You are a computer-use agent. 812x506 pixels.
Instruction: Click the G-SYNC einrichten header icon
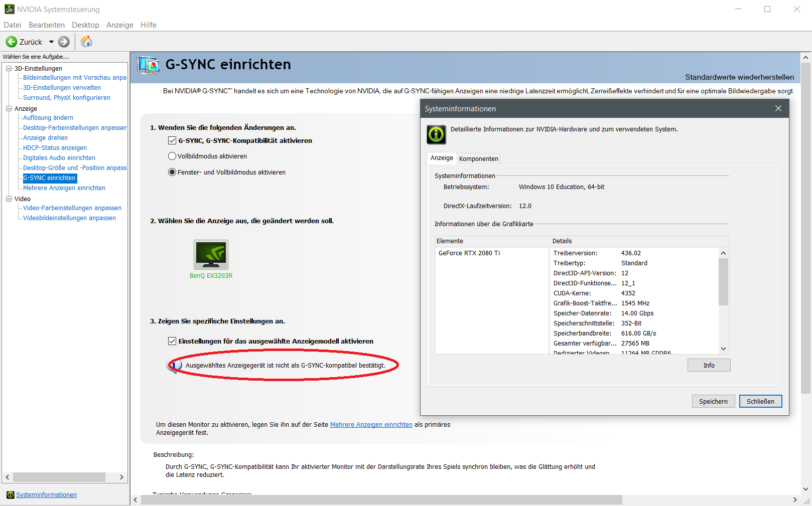point(149,65)
